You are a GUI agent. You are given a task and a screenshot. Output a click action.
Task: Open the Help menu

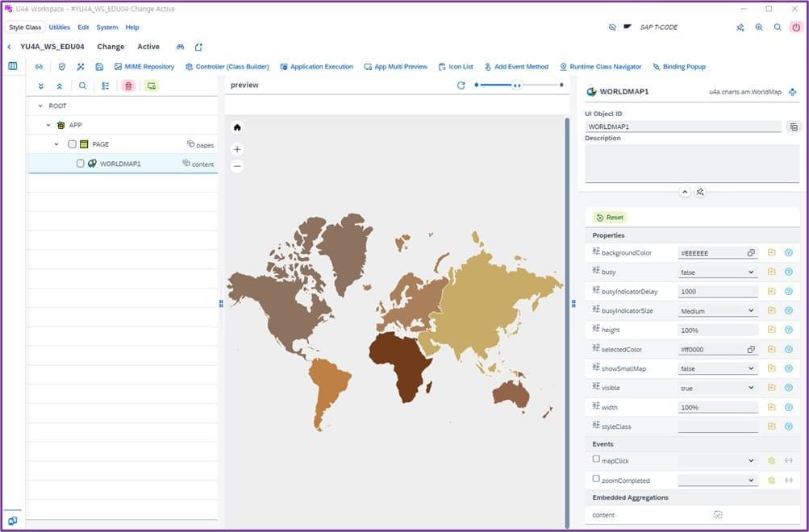click(x=132, y=27)
